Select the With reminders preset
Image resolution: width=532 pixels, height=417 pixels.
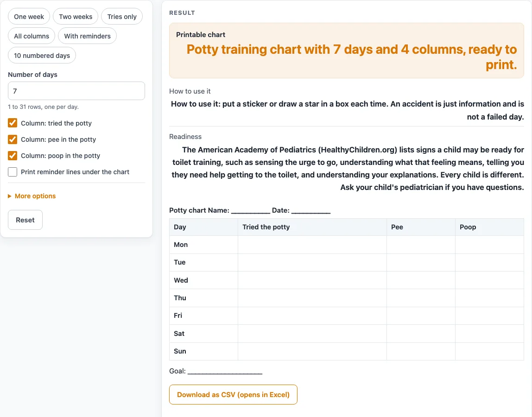tap(87, 36)
